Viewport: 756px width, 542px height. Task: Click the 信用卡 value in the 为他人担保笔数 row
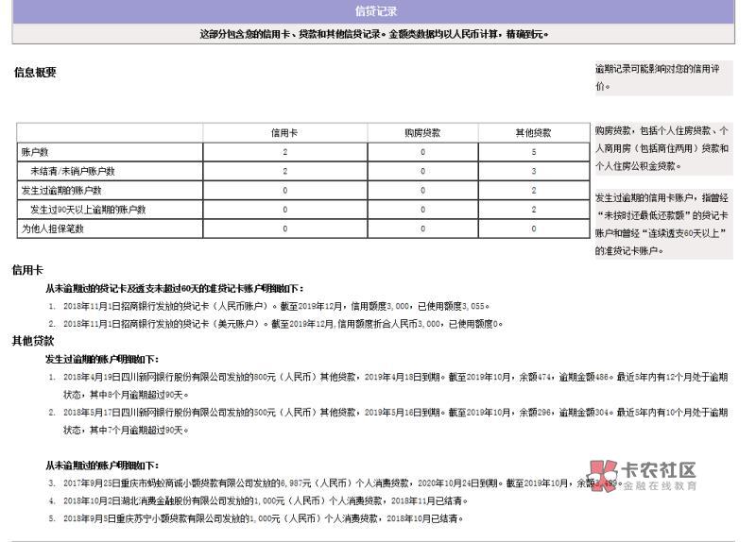[x=285, y=229]
